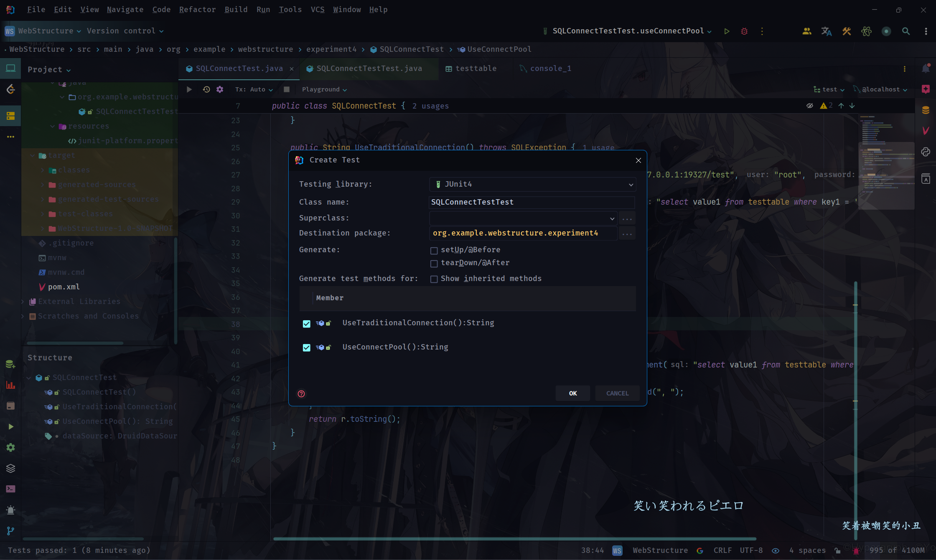This screenshot has height=560, width=936.
Task: Stop query execution square button
Action: point(287,89)
